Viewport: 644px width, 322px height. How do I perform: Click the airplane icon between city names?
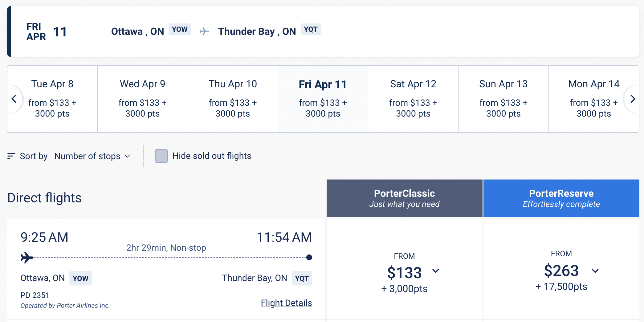pyautogui.click(x=204, y=31)
